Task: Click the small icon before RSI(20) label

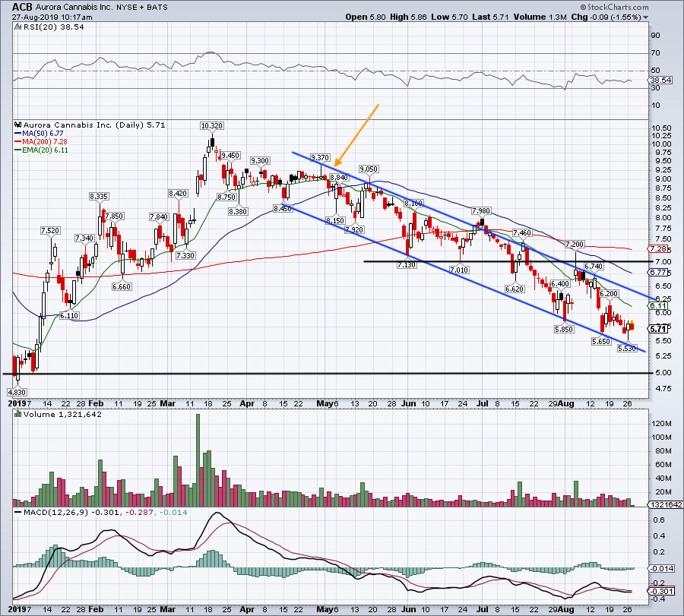Action: (17, 27)
